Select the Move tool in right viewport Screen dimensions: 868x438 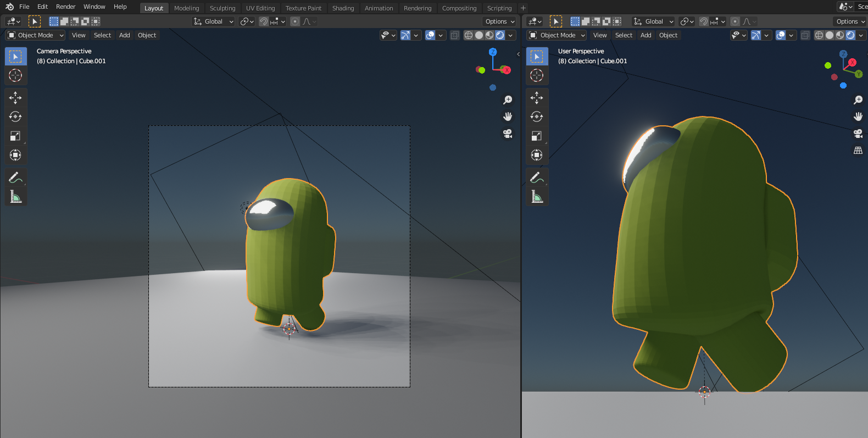[537, 98]
